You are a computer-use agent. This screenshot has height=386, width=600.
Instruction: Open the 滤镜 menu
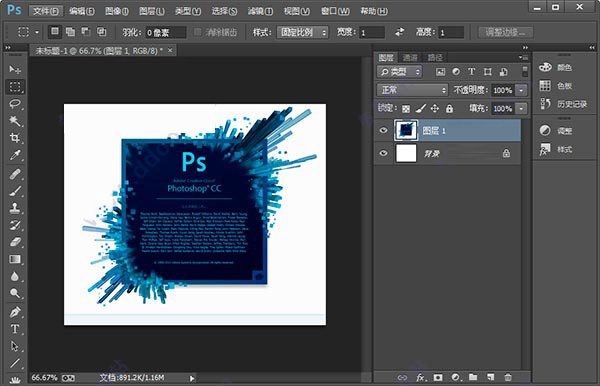click(260, 11)
